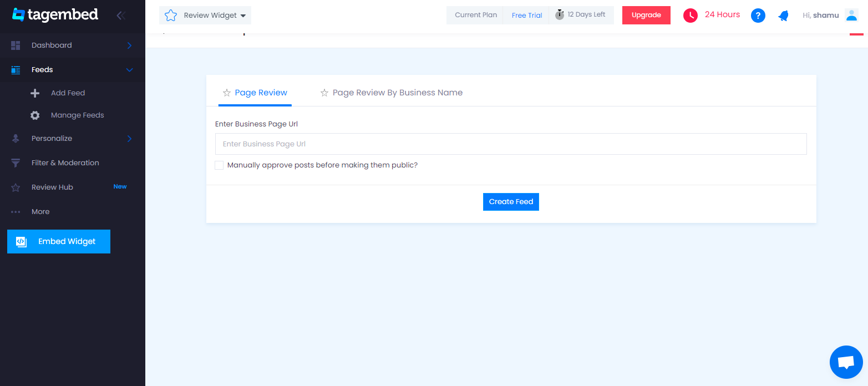Click the help question mark icon
This screenshot has width=868, height=386.
(x=758, y=16)
